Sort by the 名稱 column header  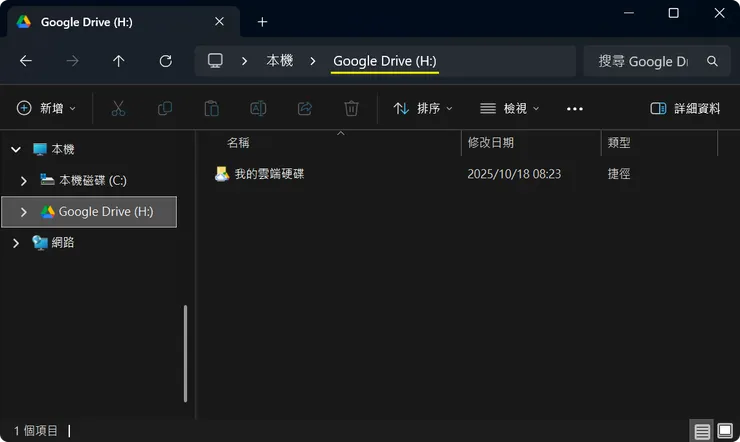click(238, 142)
